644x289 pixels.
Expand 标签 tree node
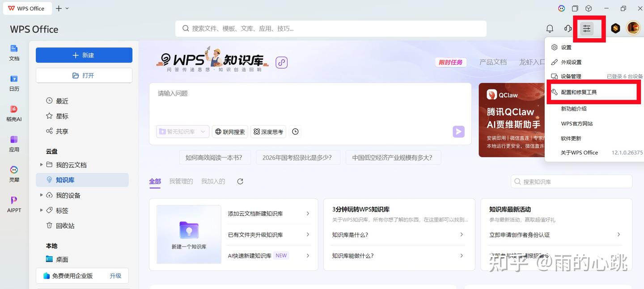tap(42, 210)
